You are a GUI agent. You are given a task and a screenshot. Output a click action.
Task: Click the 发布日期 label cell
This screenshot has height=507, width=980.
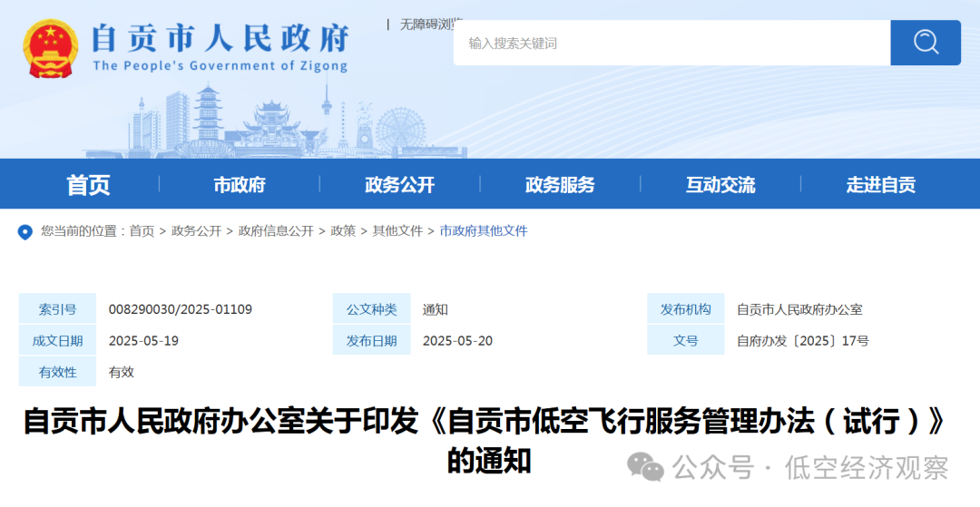point(371,340)
